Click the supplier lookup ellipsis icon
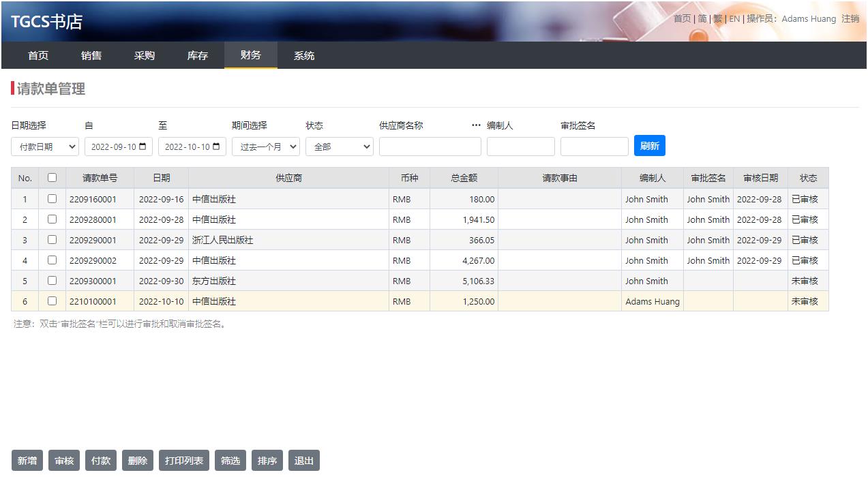This screenshot has height=477, width=868. pos(476,125)
